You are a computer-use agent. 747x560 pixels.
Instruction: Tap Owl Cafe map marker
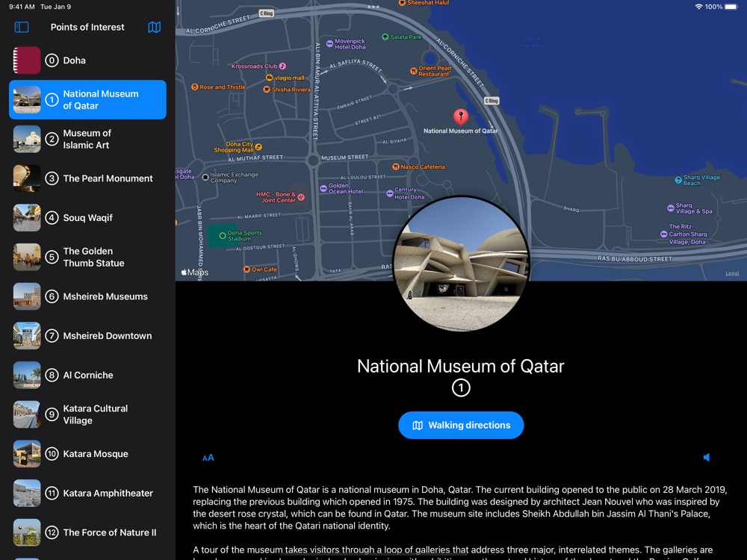[x=247, y=269]
